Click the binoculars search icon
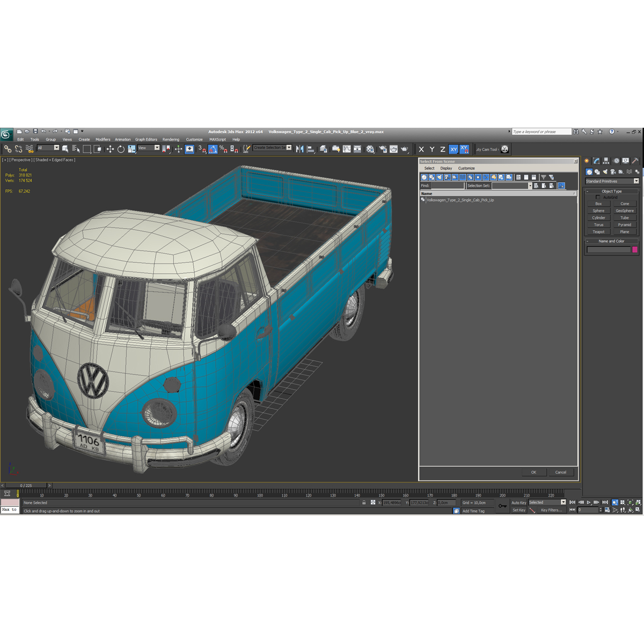644x644 pixels. pyautogui.click(x=576, y=131)
